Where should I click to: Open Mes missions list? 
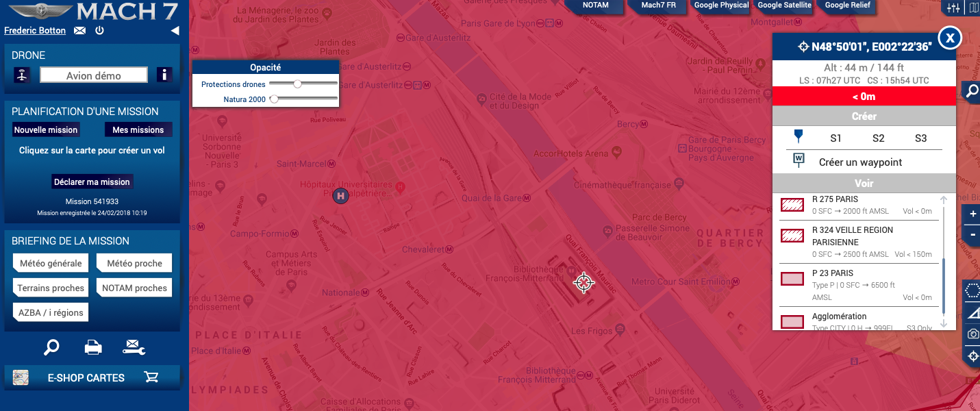click(x=138, y=129)
